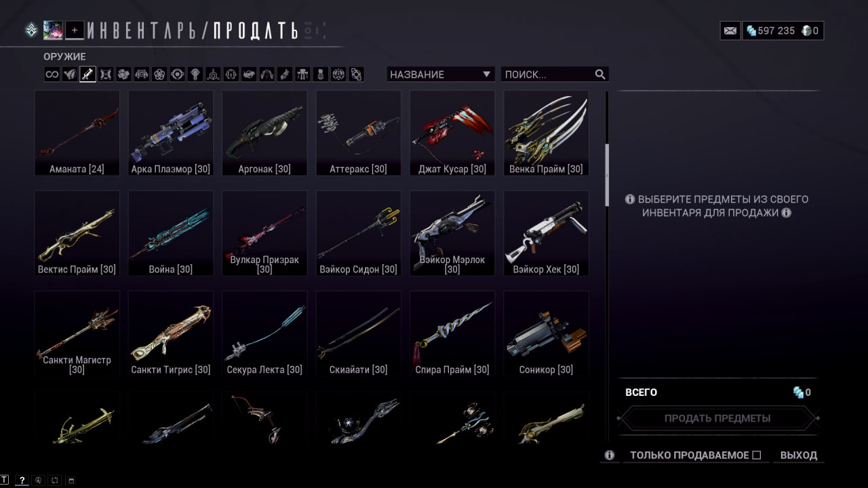The width and height of the screenshot is (868, 488).
Task: Click the info icon beside 'Только продаваемое'
Action: 610,455
